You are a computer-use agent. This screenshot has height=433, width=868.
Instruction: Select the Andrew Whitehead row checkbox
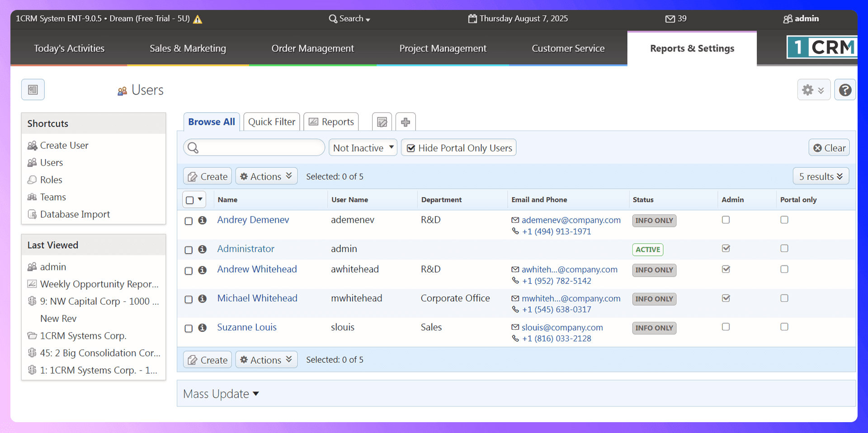coord(189,271)
